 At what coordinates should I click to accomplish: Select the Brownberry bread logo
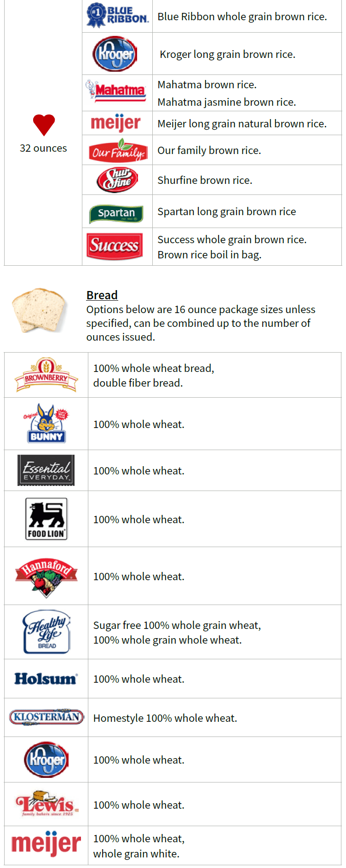coord(46,375)
